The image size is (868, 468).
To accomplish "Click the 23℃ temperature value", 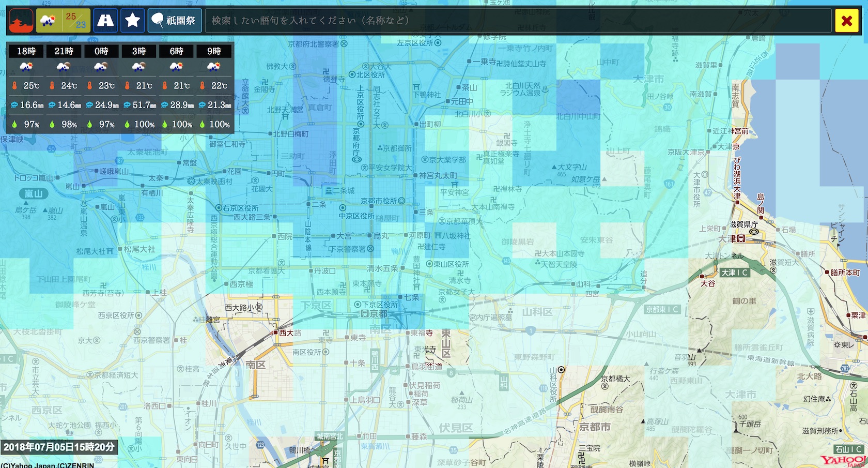I will [x=106, y=86].
